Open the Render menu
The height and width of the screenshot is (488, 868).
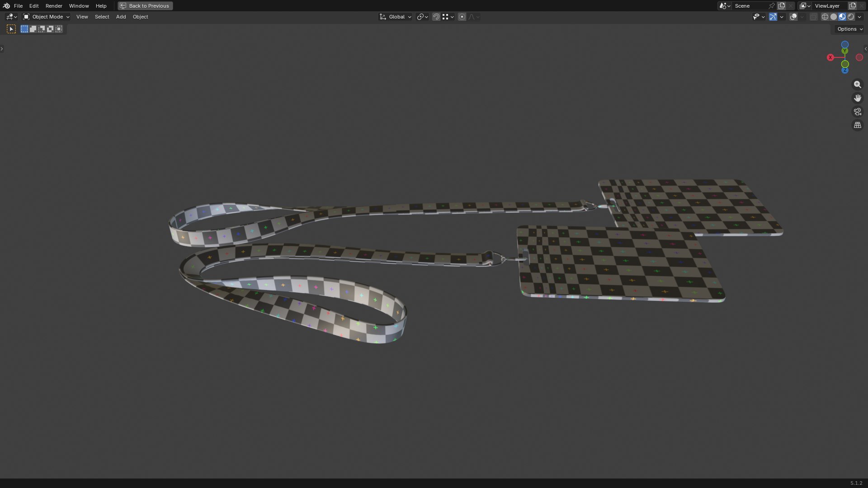[54, 6]
